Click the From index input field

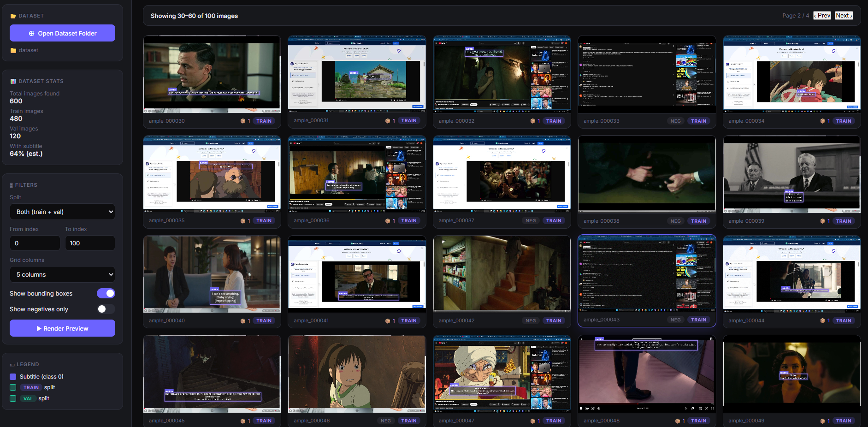point(35,243)
